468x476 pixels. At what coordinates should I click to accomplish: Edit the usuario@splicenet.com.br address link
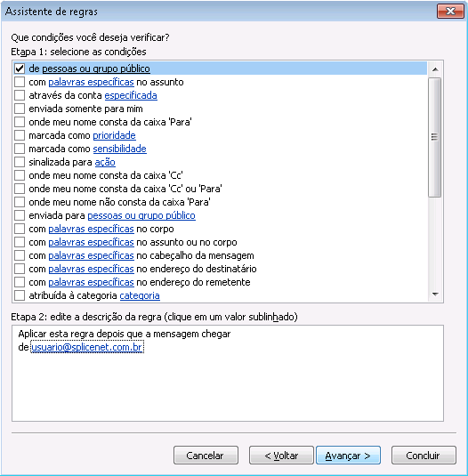click(x=87, y=347)
